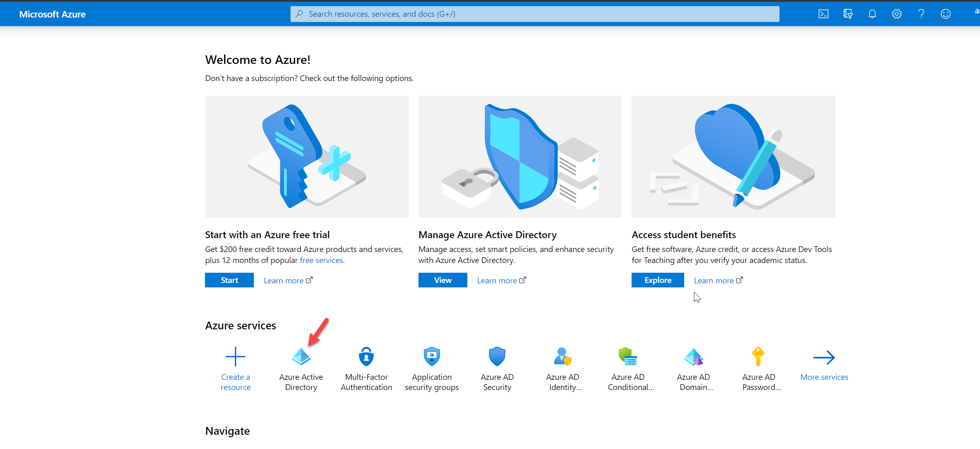Click the search magnifier icon
Screen dimensions: 980x449
pyautogui.click(x=300, y=14)
